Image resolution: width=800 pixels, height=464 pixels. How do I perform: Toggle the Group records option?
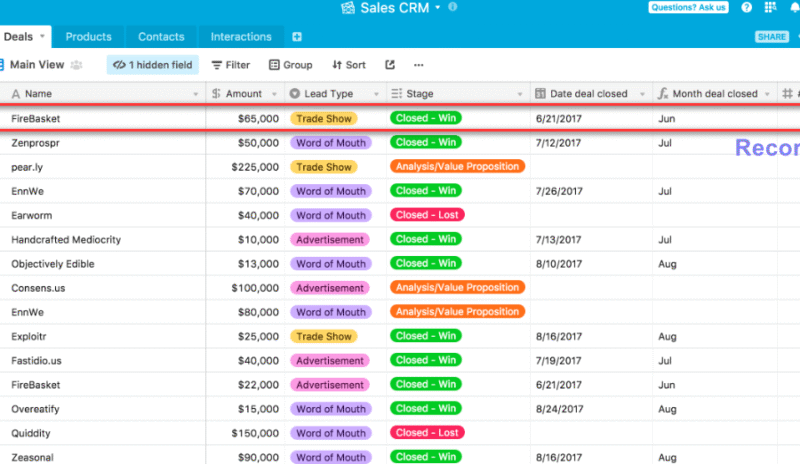pos(290,65)
